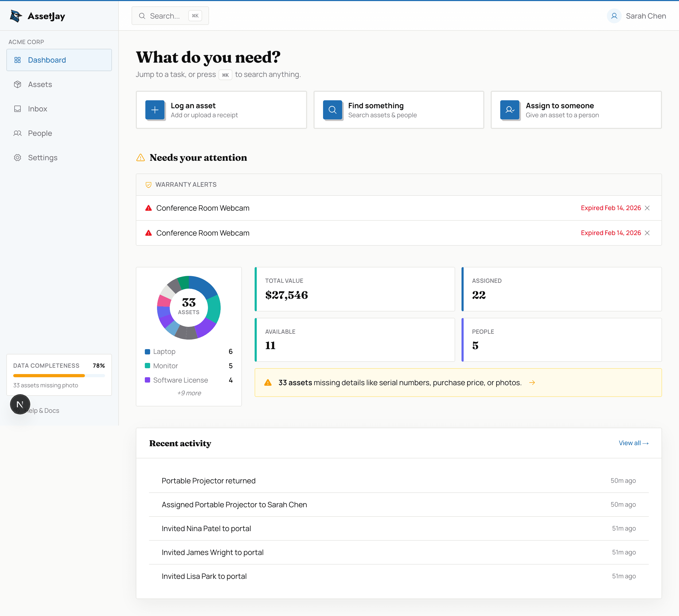This screenshot has height=616, width=679.
Task: Click the arrow in the missing details banner
Action: click(532, 382)
